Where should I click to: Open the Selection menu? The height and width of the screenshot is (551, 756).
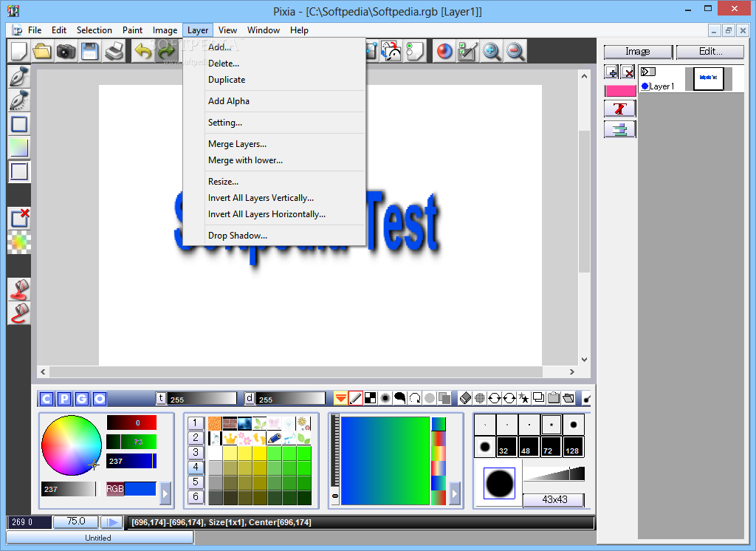pos(94,30)
